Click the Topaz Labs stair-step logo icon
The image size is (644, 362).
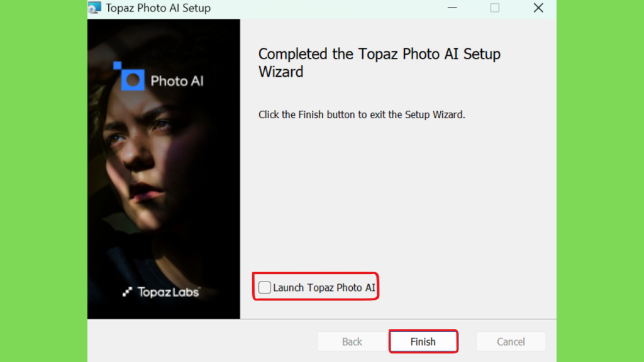128,292
